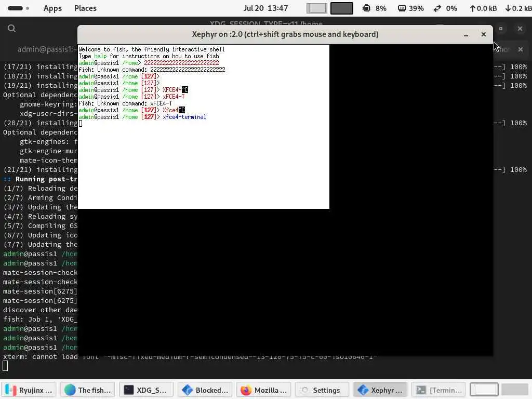This screenshot has width=532, height=399.
Task: Minimize the Xephyr window
Action: [x=466, y=35]
